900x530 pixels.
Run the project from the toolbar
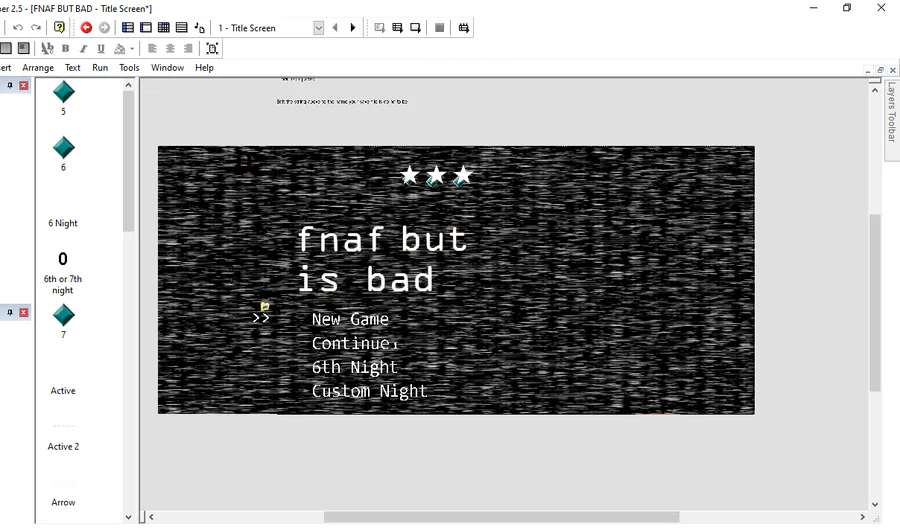pyautogui.click(x=379, y=28)
